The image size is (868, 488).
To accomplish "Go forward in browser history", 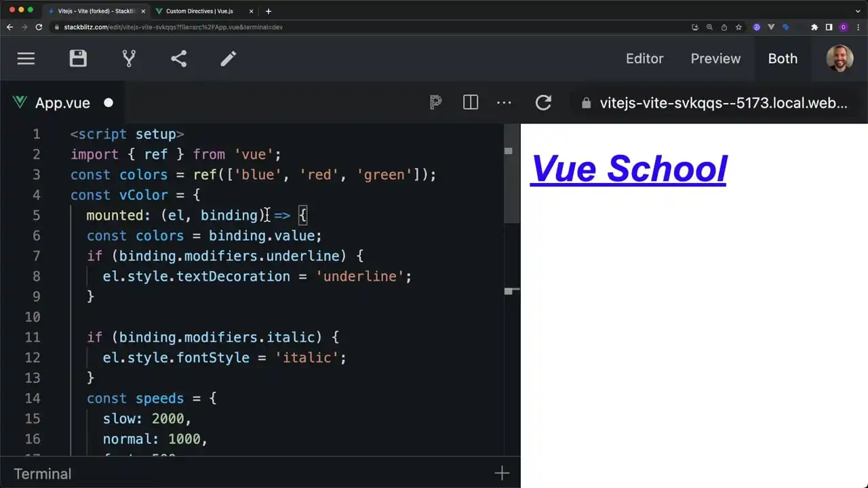I will pos(24,27).
